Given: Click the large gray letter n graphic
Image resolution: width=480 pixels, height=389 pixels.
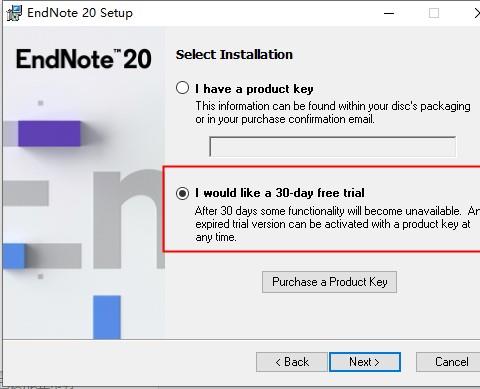Looking at the screenshot, I should tap(129, 219).
